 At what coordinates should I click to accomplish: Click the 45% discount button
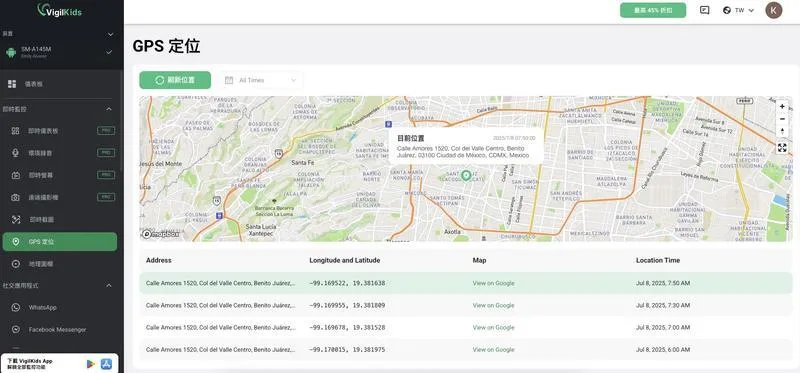click(653, 10)
